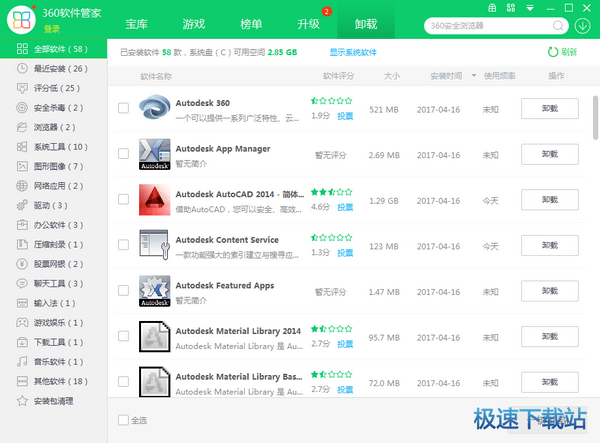Click the 刷新 refresh button
The image size is (600, 443).
pos(562,52)
